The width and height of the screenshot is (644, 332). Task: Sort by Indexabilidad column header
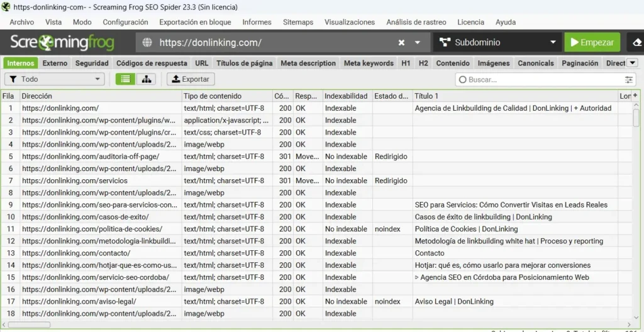[x=347, y=96]
